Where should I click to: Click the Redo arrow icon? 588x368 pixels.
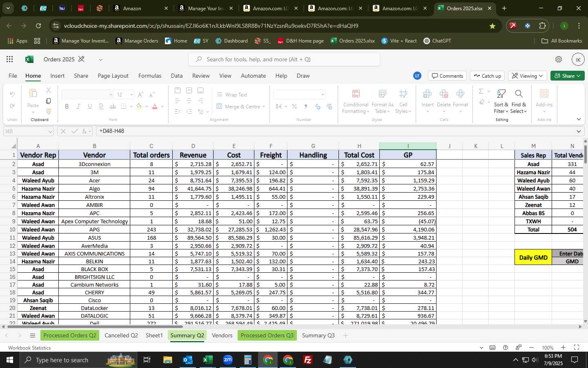coord(12,106)
